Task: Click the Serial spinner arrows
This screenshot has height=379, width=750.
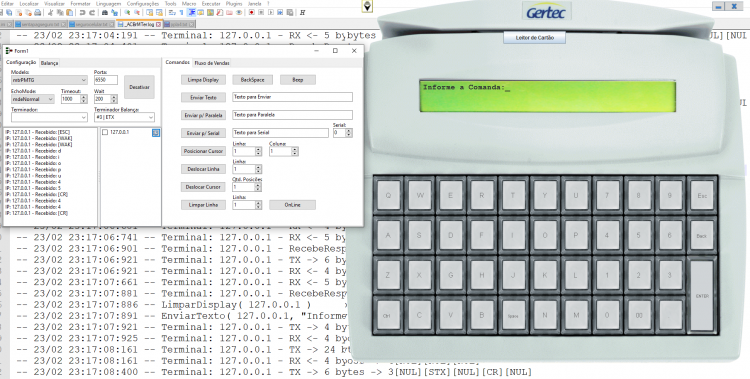Action: click(x=349, y=133)
